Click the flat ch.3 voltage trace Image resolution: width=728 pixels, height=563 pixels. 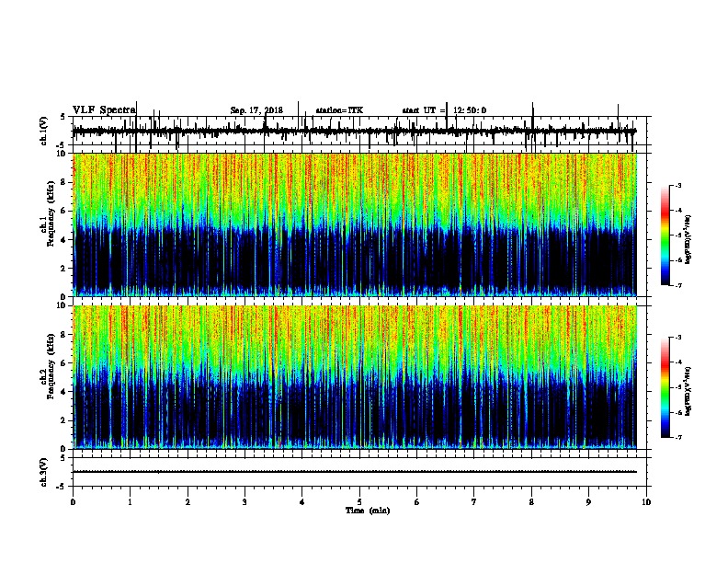click(355, 472)
